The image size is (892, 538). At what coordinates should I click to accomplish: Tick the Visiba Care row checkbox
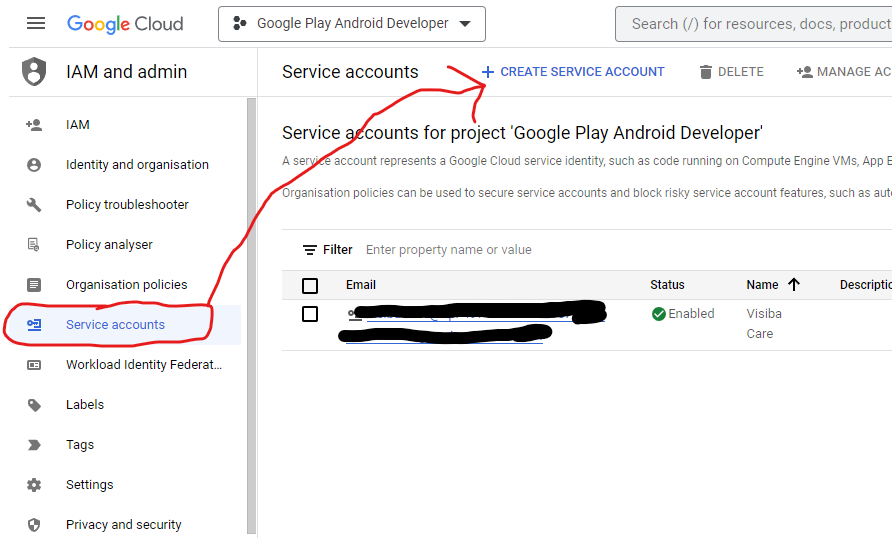click(310, 314)
